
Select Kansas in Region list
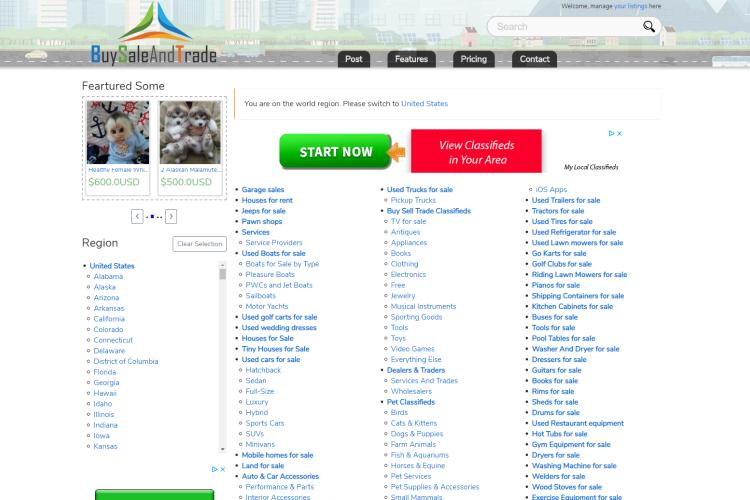[x=105, y=446]
